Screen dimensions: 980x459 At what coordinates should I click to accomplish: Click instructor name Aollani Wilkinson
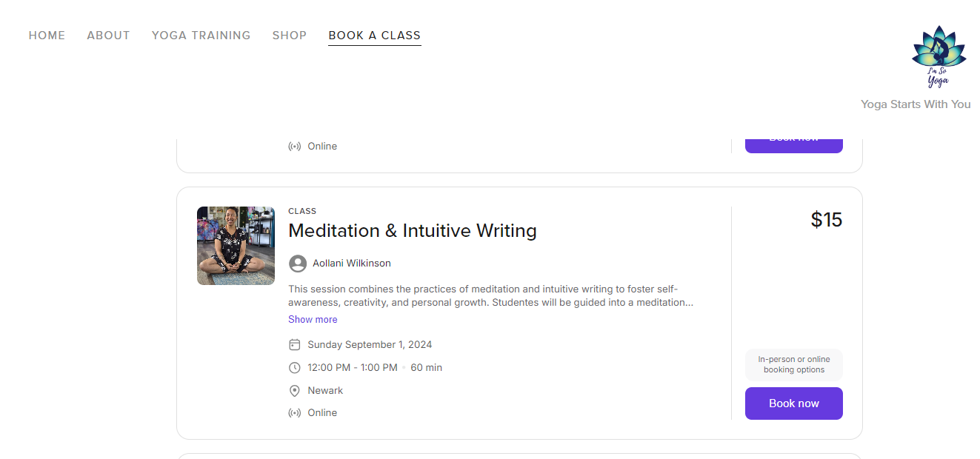point(351,264)
